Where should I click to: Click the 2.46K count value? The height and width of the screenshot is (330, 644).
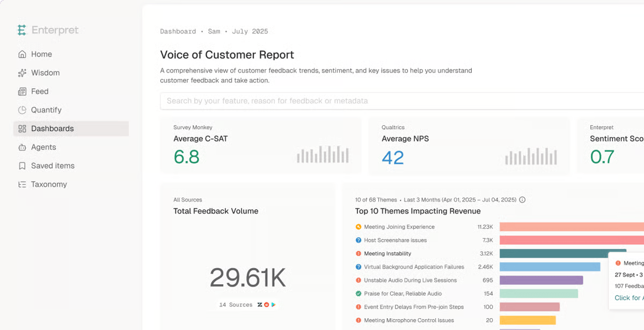[485, 267]
